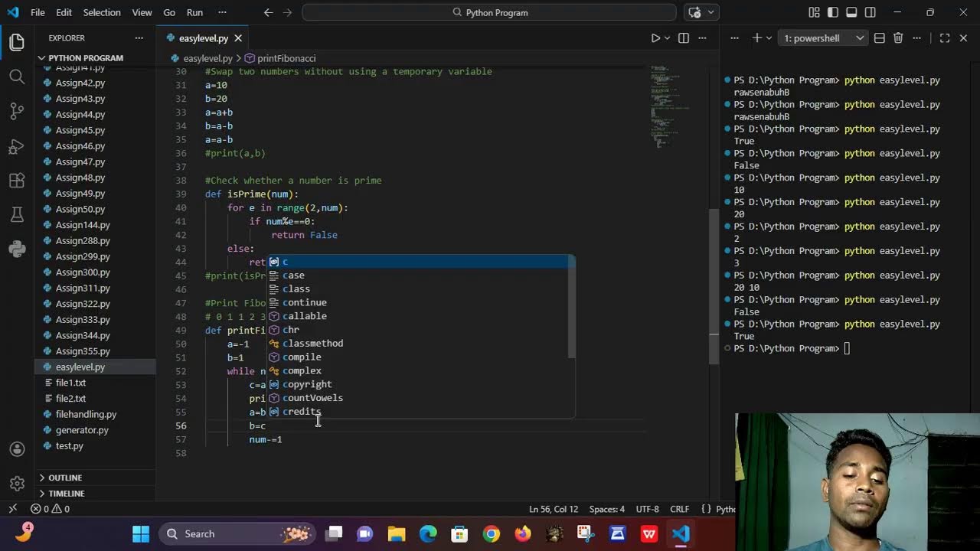Screen dimensions: 980x551
Task: Open the '1: powershell' terminal selector
Action: coord(822,38)
